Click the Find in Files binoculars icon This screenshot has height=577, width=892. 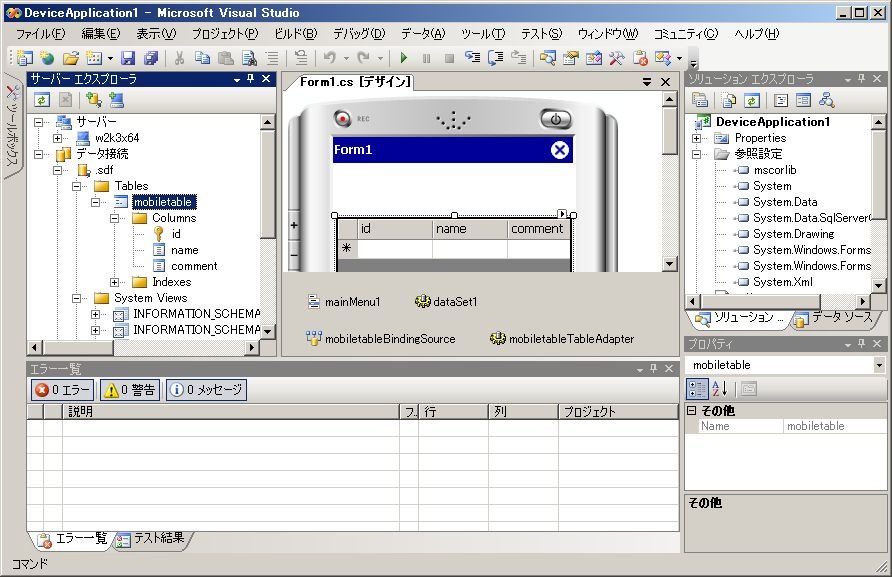[249, 57]
